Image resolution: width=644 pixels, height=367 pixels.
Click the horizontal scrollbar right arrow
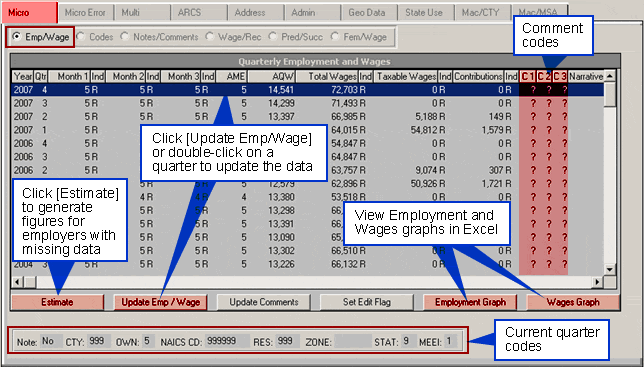[x=598, y=282]
